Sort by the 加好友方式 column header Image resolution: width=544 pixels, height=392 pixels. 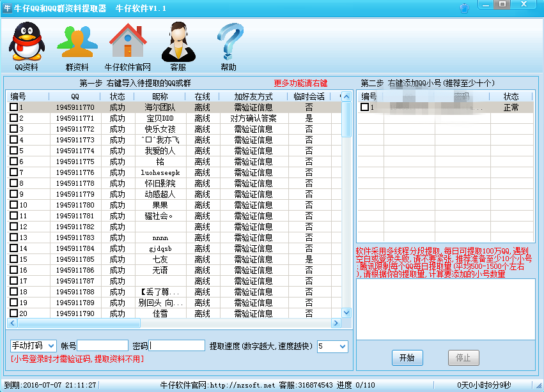254,96
